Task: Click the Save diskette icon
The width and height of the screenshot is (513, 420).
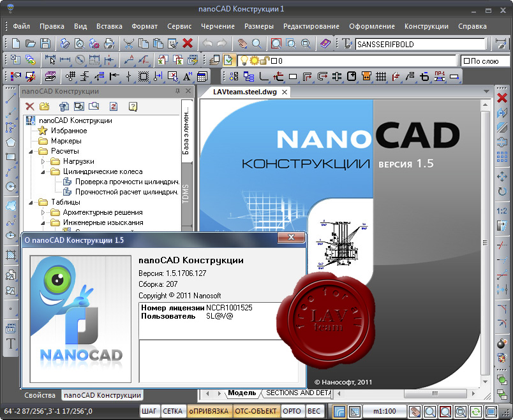Action: (x=45, y=43)
